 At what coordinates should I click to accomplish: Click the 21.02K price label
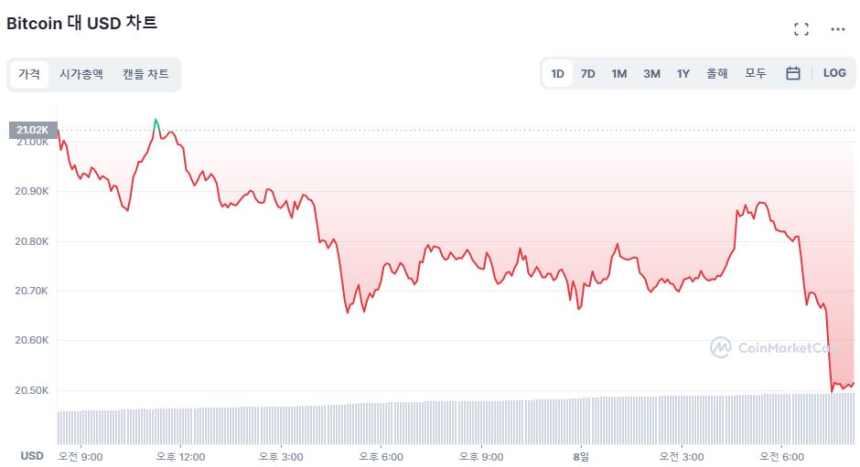pos(32,129)
